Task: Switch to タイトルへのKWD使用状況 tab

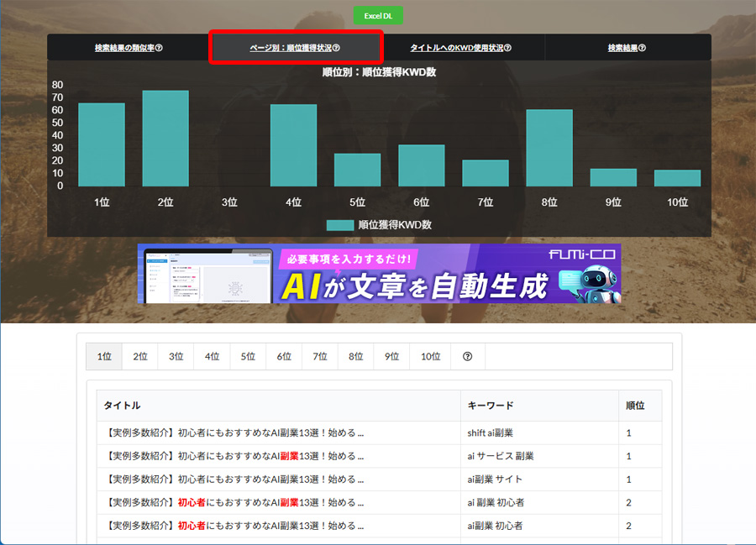Action: (x=460, y=48)
